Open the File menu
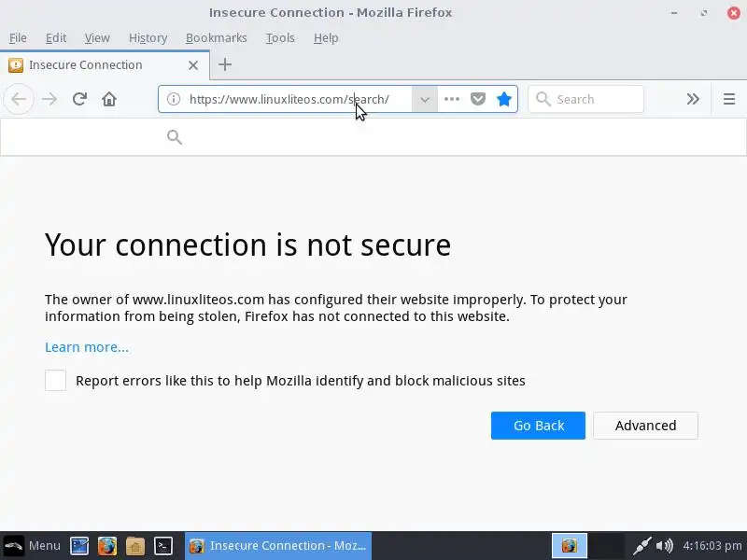Viewport: 747px width, 560px height. pos(18,37)
